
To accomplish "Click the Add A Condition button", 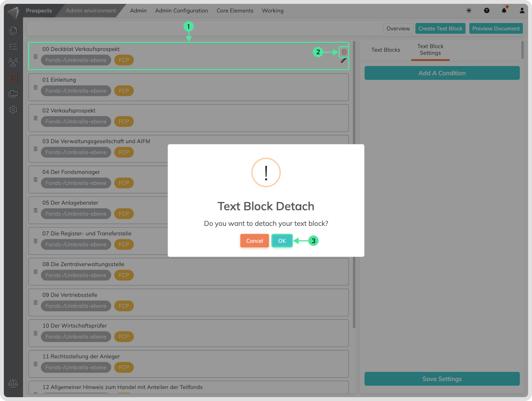I will tap(442, 73).
